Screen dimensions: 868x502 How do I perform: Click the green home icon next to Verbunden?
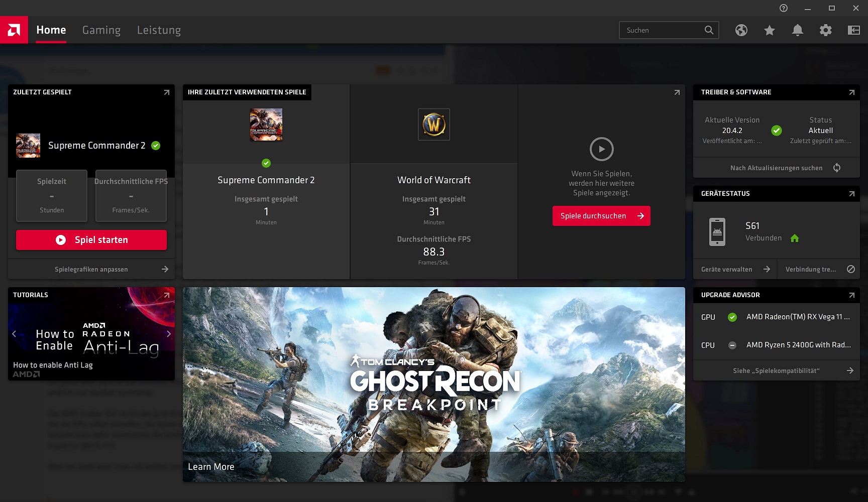point(795,238)
